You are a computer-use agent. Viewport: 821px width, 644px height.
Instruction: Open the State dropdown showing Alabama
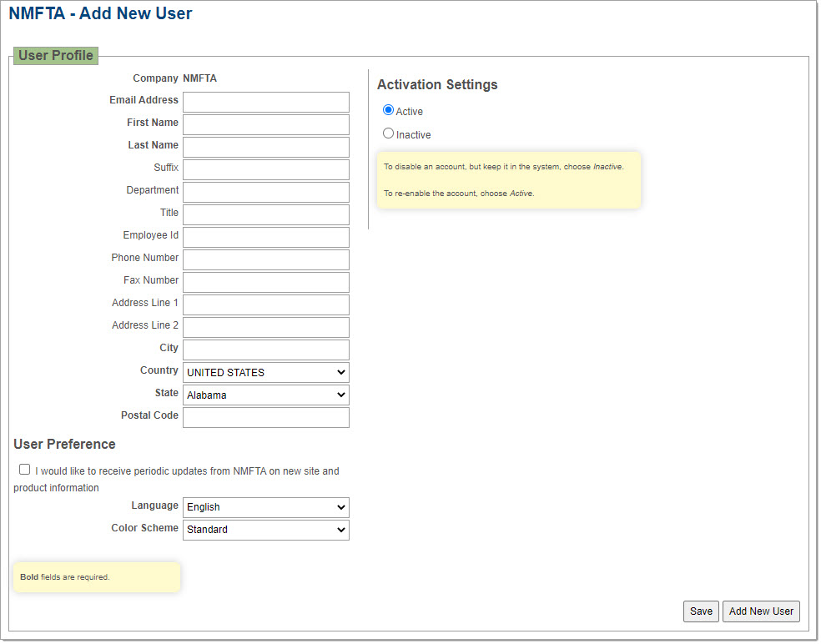tap(266, 395)
